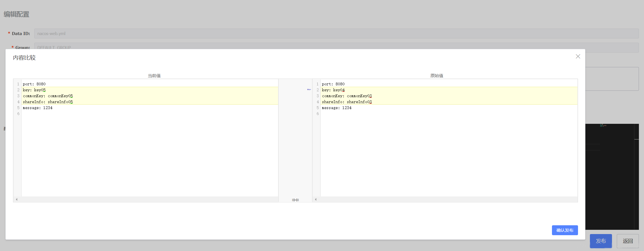Image resolution: width=644 pixels, height=251 pixels.
Task: Click the Group field showing DEFAULT_GROUP
Action: pos(336,46)
